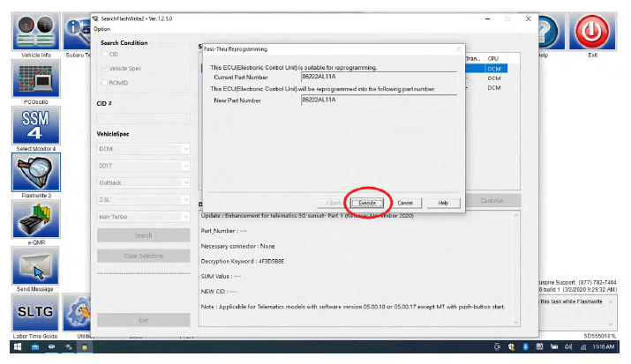Open the DCM vehicle spec dropdown
631x364 pixels.
143,149
